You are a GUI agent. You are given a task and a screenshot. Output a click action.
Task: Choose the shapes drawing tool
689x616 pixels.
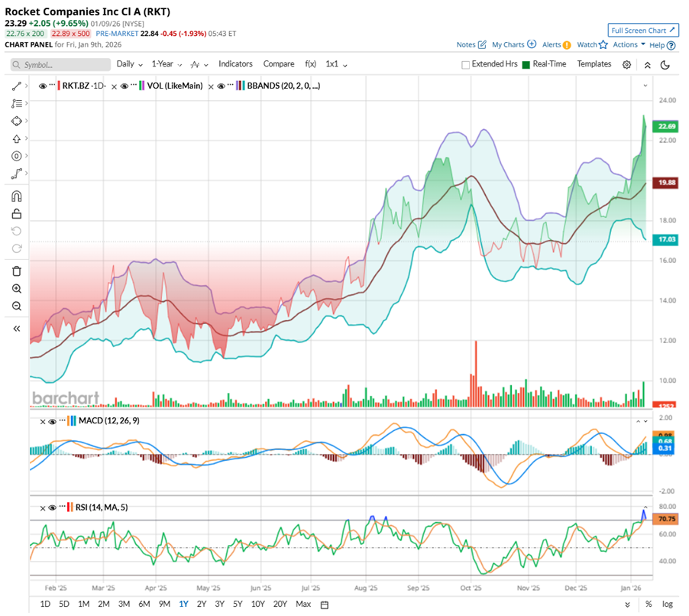coord(16,121)
